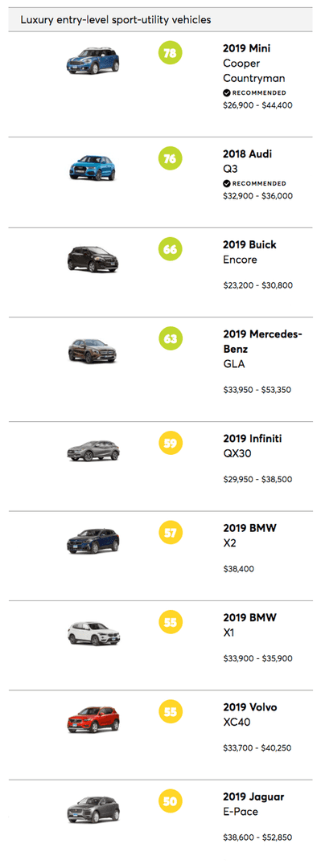Click the yellow 59 score badge
The height and width of the screenshot is (868, 321).
[171, 444]
